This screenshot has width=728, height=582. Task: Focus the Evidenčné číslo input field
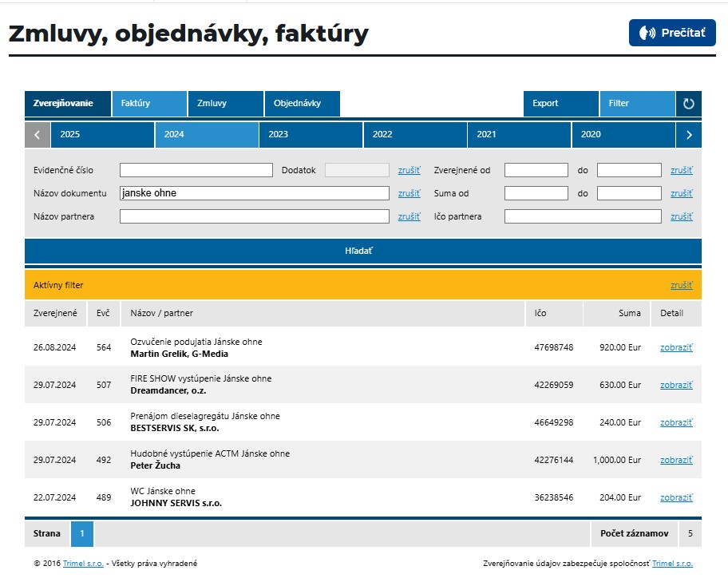click(196, 170)
